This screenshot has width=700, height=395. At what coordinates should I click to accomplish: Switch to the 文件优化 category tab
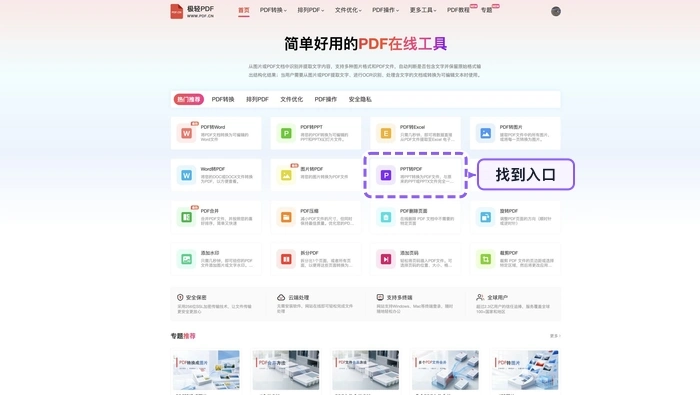click(292, 99)
